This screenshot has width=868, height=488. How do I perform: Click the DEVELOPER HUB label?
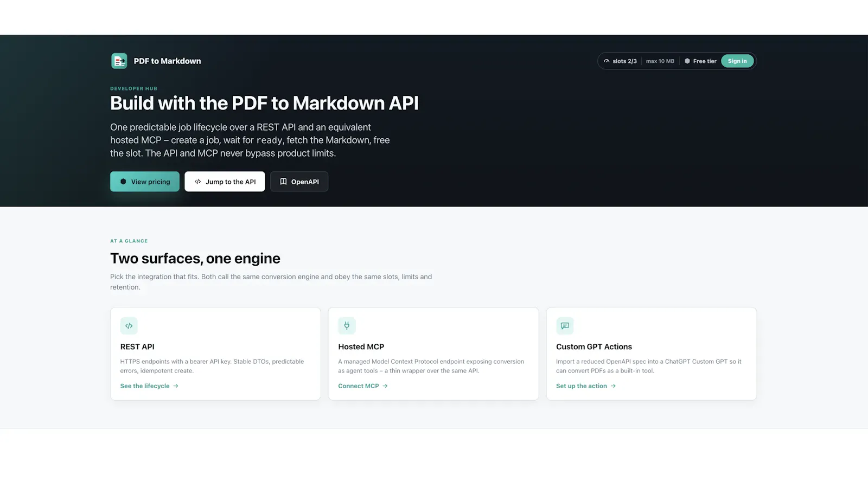click(133, 88)
